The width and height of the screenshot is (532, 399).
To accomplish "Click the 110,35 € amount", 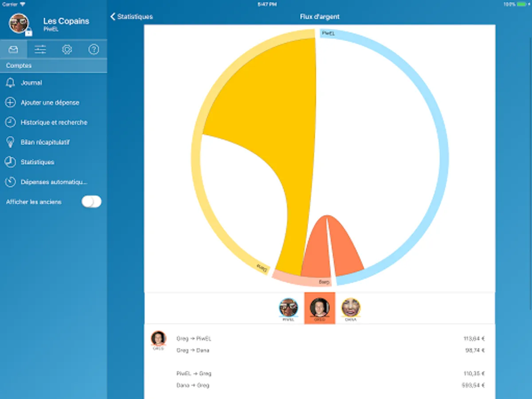I will (474, 374).
